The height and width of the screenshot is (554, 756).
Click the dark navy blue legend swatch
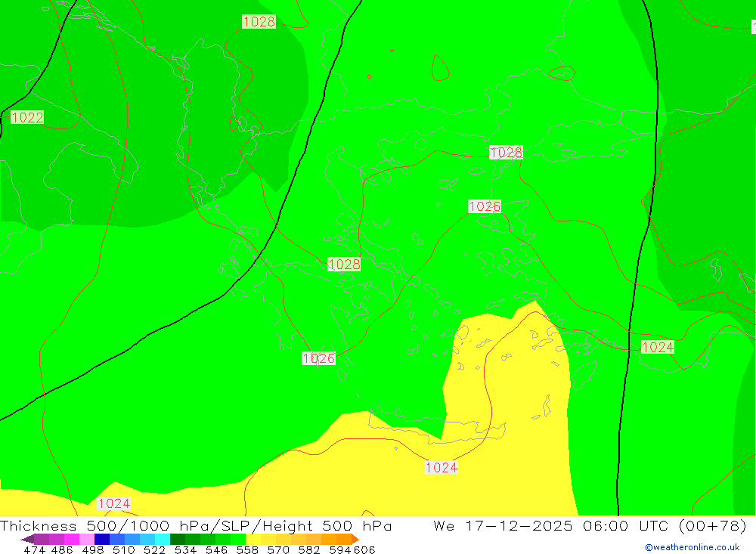102,539
